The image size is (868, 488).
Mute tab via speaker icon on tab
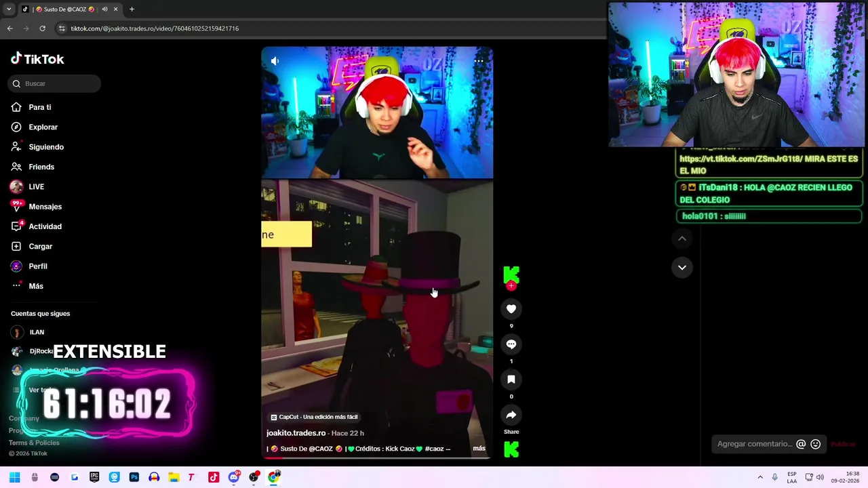[104, 9]
